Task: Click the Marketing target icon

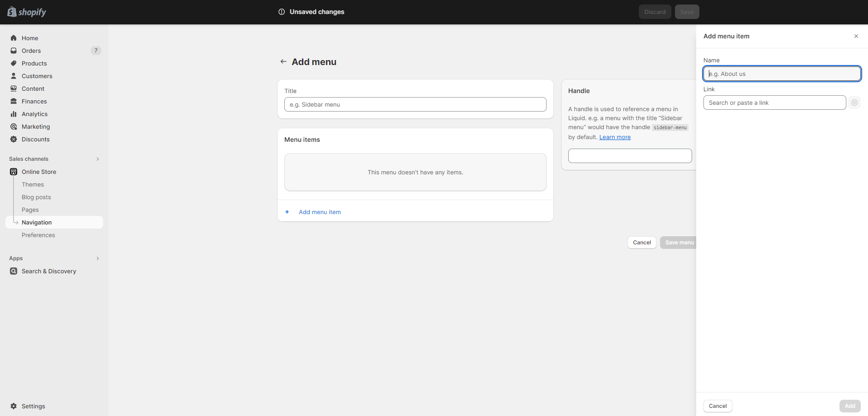Action: (x=14, y=126)
